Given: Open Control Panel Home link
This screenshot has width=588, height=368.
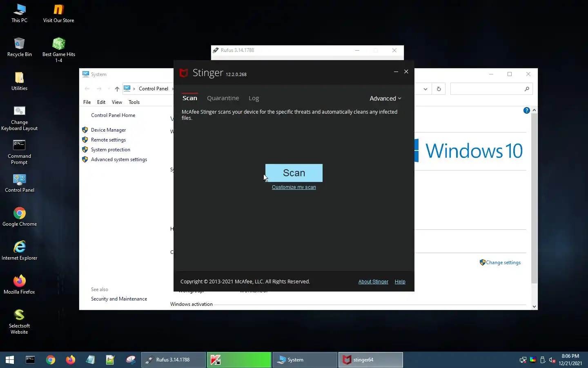Looking at the screenshot, I should click(x=113, y=115).
